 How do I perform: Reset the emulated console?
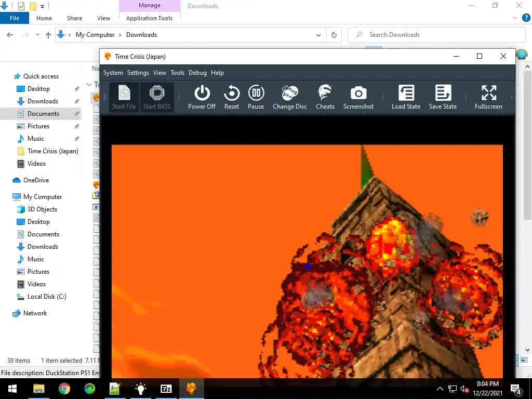point(231,97)
